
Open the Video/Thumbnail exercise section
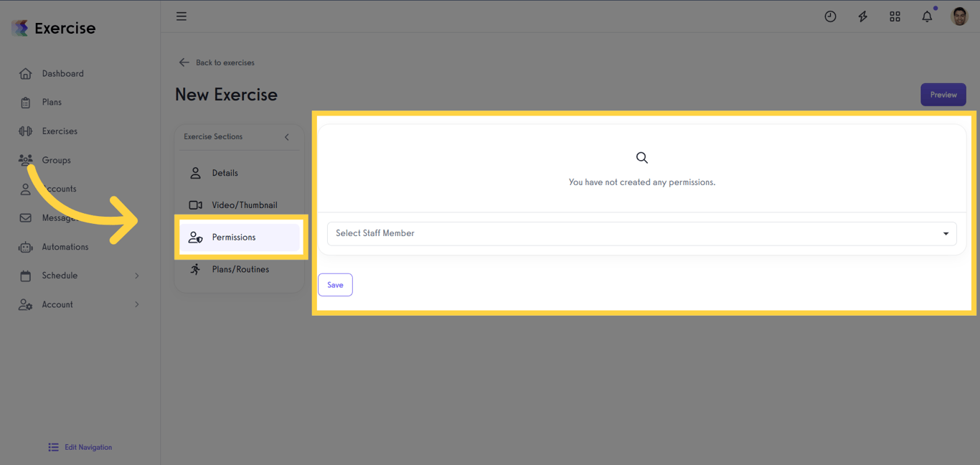(x=243, y=205)
